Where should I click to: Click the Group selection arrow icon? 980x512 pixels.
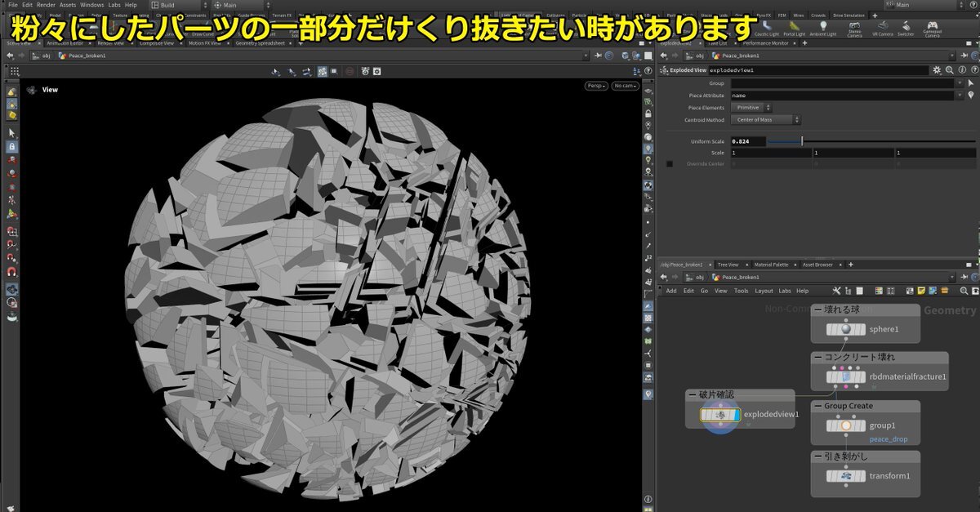point(970,83)
